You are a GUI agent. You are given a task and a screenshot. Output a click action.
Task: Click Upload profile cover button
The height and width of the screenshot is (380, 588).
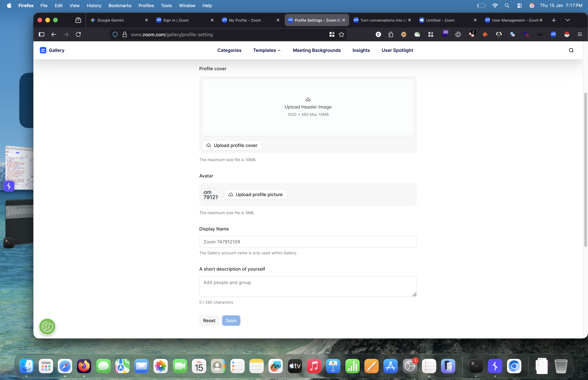(x=231, y=145)
